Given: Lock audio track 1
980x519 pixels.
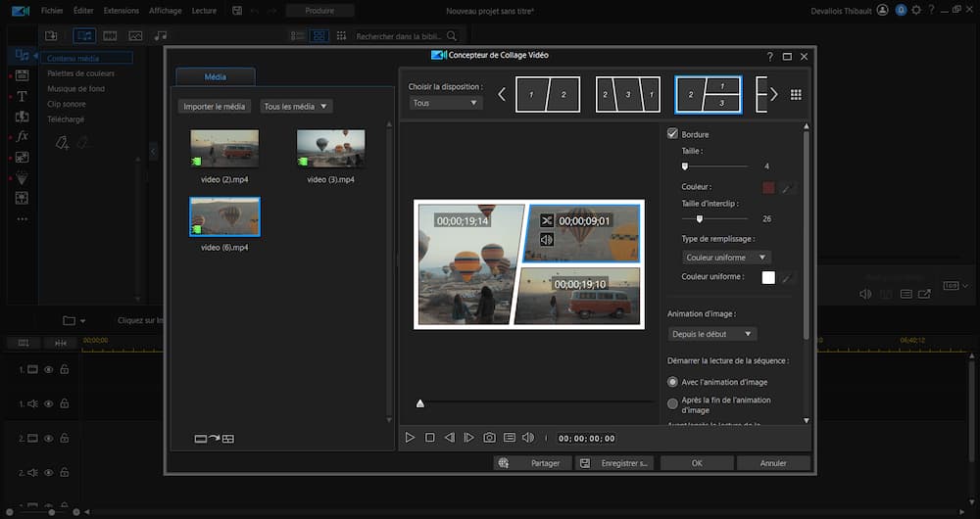Looking at the screenshot, I should coord(64,404).
